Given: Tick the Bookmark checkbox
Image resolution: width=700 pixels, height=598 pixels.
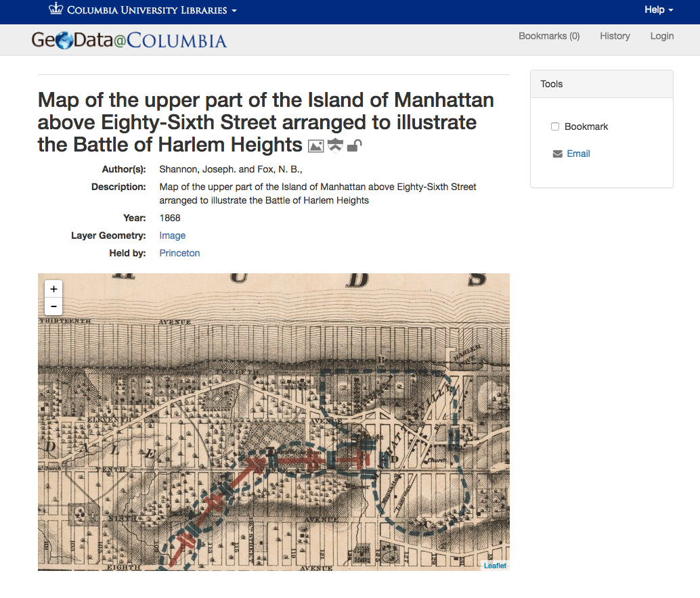Looking at the screenshot, I should pos(555,127).
